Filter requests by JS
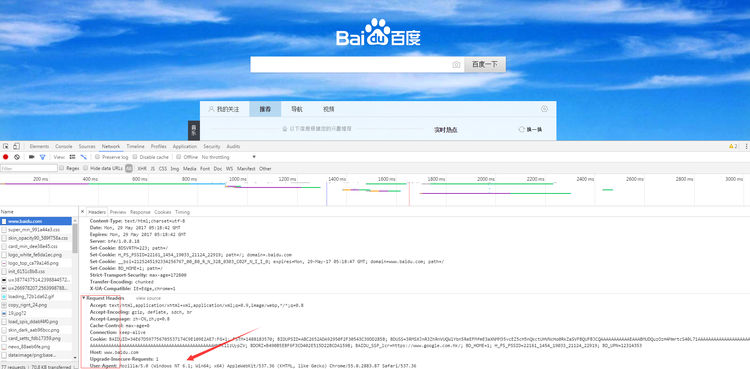Screen dimensions: 750x369 click(x=153, y=168)
